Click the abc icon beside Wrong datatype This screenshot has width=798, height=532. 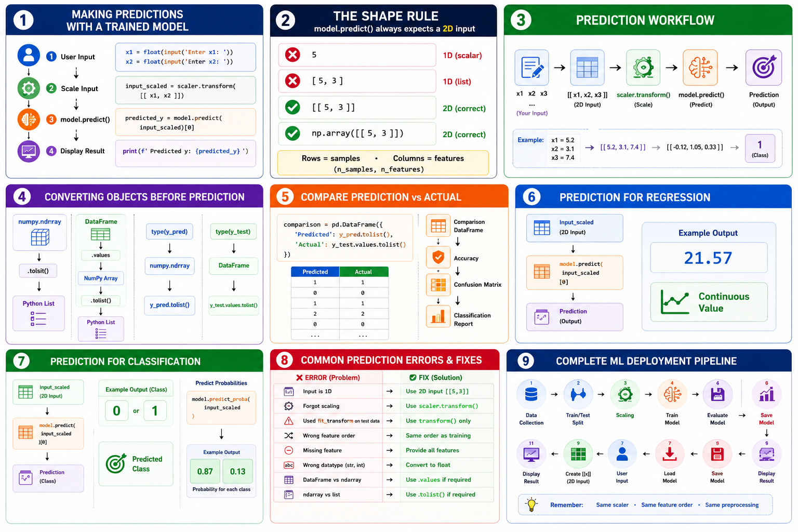point(289,465)
